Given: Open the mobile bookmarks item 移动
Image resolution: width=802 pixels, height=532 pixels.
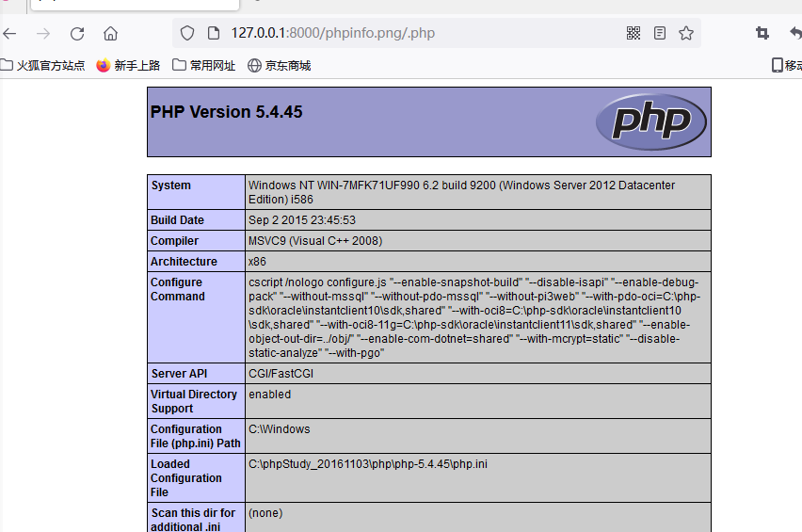Looking at the screenshot, I should click(787, 66).
